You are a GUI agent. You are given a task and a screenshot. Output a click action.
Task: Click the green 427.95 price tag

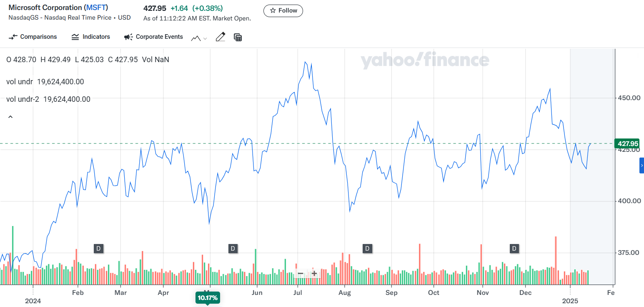point(627,143)
